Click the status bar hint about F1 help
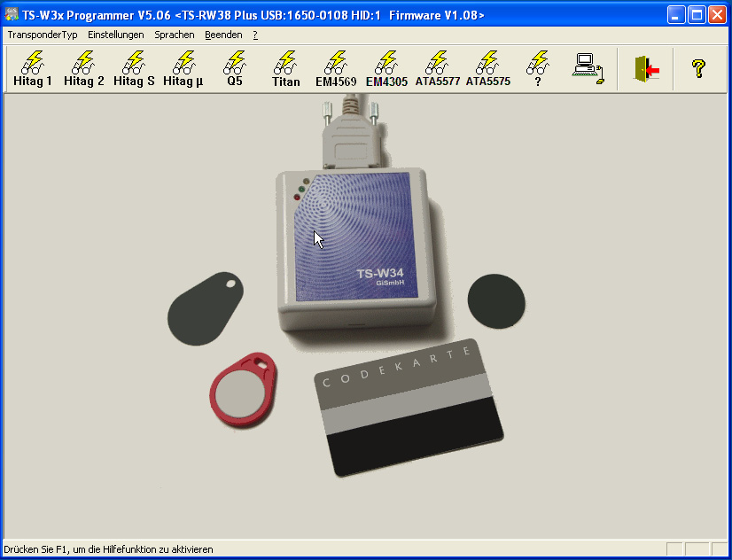The width and height of the screenshot is (732, 560). [x=106, y=548]
